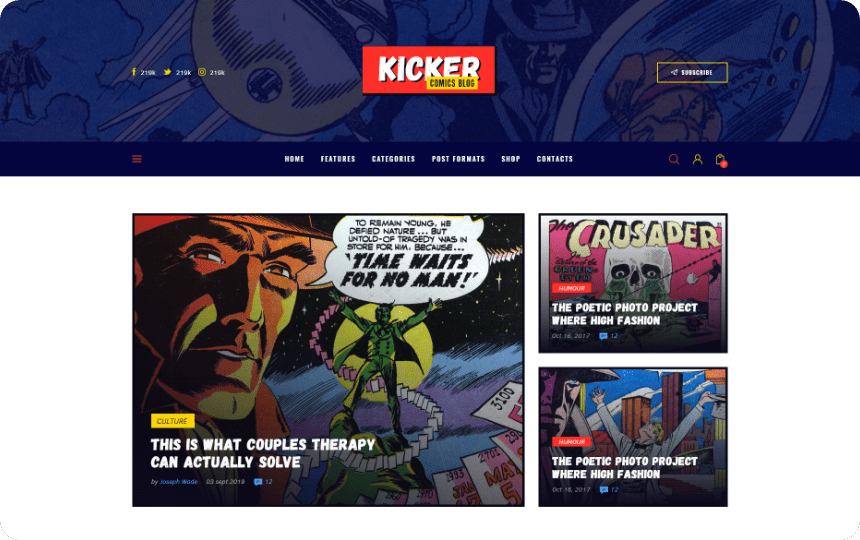Expand the Post Formats menu

458,159
